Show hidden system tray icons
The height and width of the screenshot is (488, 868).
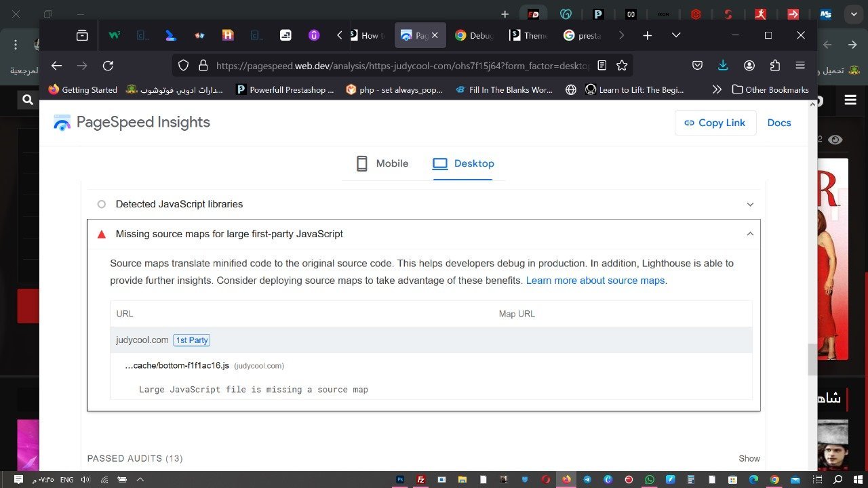pos(140,479)
